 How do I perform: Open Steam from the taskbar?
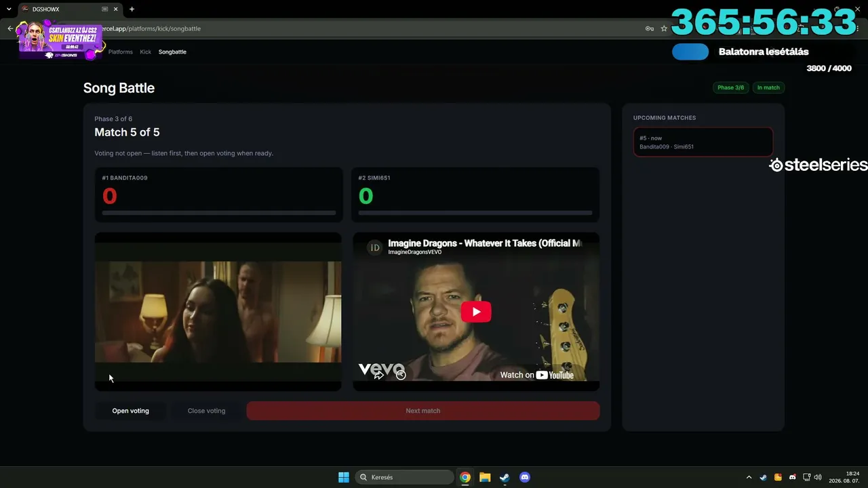click(x=505, y=477)
